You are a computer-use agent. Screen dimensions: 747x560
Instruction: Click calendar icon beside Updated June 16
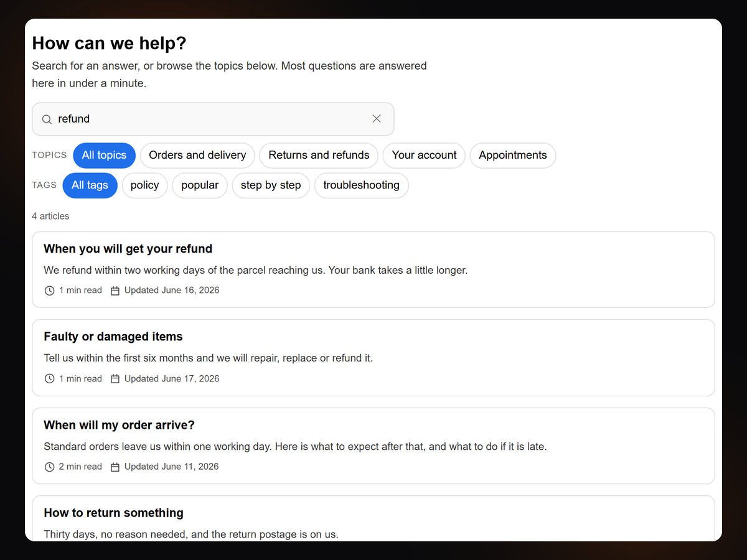tap(115, 291)
